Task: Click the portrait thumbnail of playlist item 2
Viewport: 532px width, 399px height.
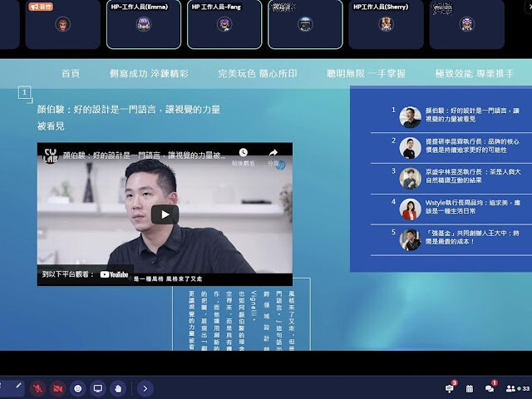Action: (x=410, y=148)
